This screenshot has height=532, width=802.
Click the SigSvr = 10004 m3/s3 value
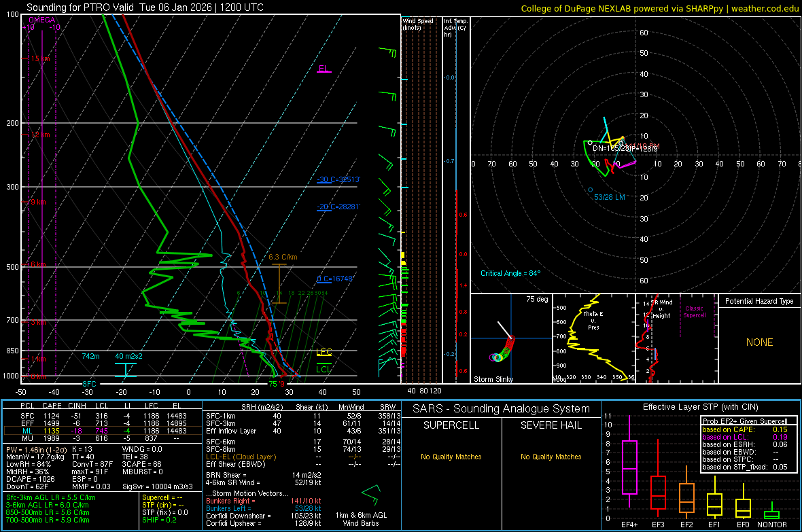(157, 486)
